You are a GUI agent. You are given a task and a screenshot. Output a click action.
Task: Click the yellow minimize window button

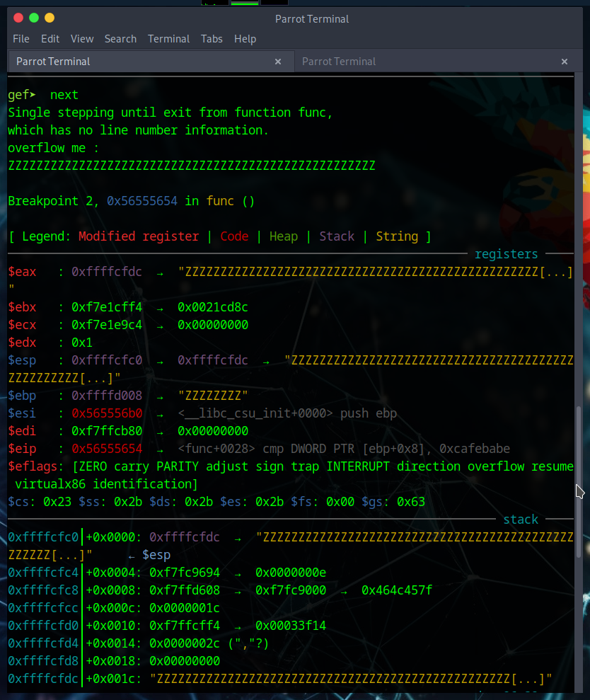49,18
